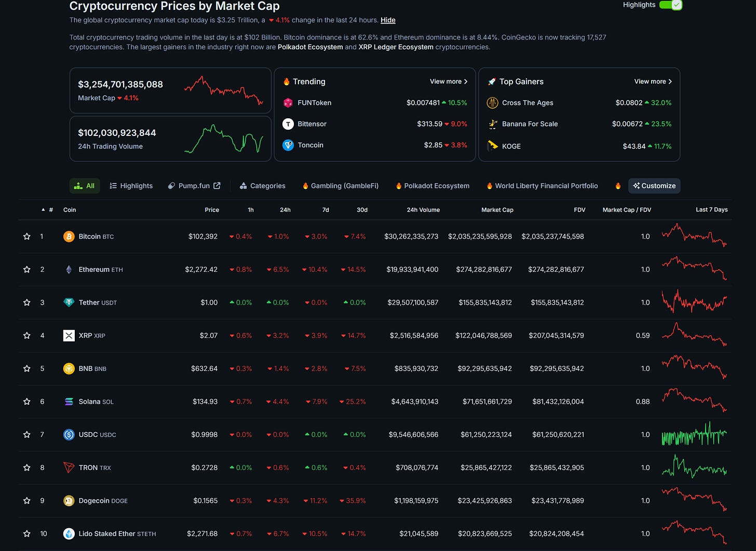Click the Banana For Scale icon
The image size is (756, 551).
click(x=492, y=124)
